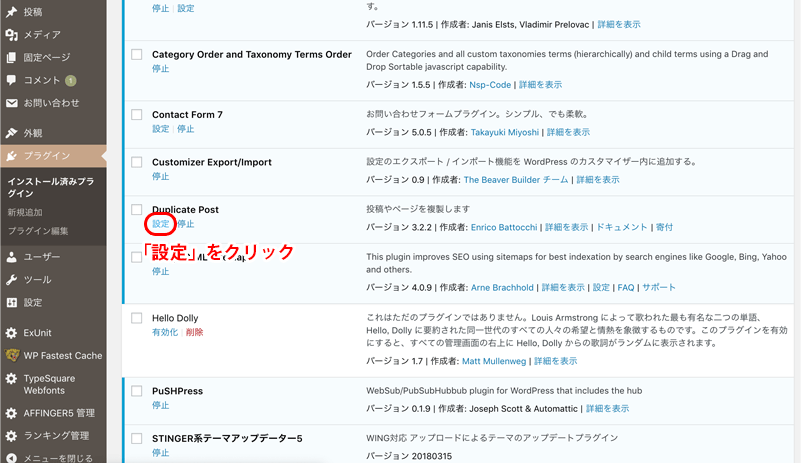Click the plug icon for プラグイン
Viewport: 801px width, 463px height.
(11, 156)
